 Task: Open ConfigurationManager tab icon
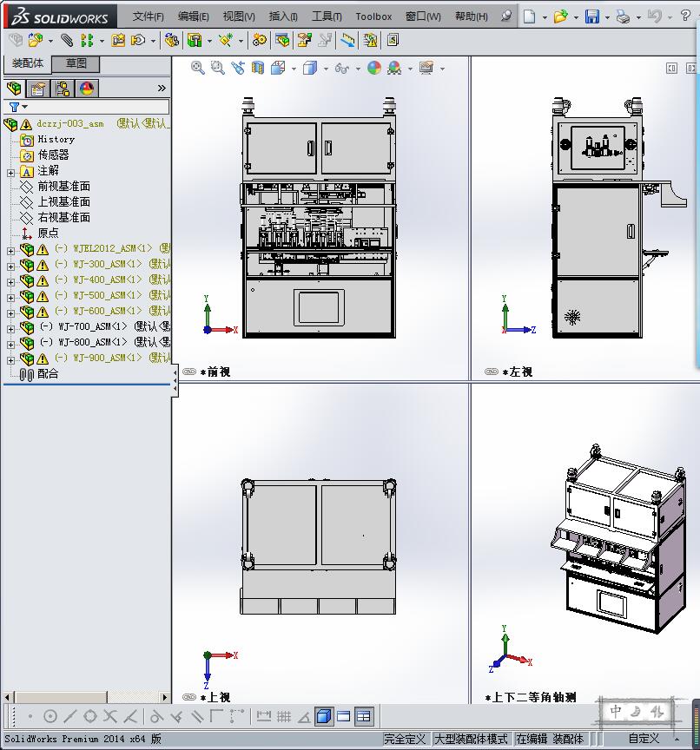pyautogui.click(x=63, y=89)
